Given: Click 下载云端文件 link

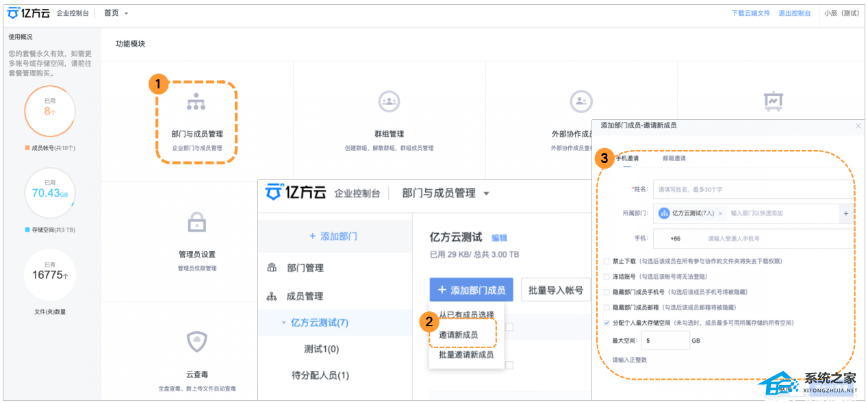Looking at the screenshot, I should pyautogui.click(x=750, y=13).
